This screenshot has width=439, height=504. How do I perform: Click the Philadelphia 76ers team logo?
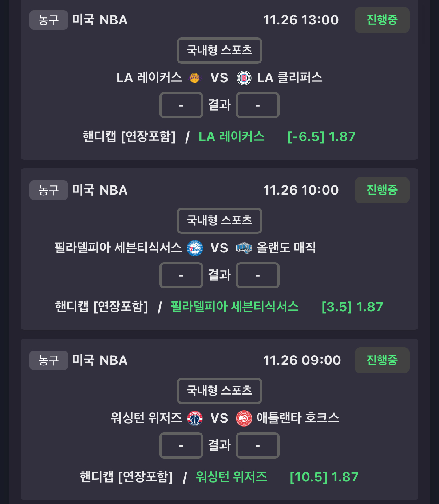(195, 248)
